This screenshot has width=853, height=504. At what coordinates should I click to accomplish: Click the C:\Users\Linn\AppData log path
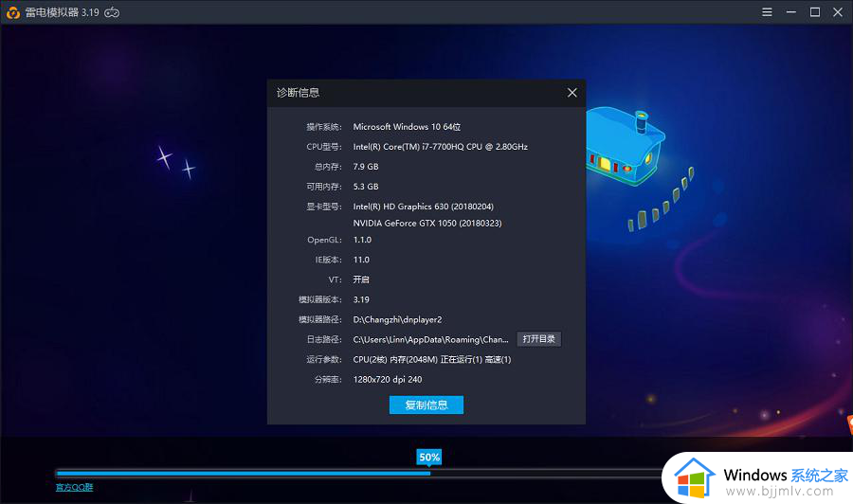click(431, 340)
